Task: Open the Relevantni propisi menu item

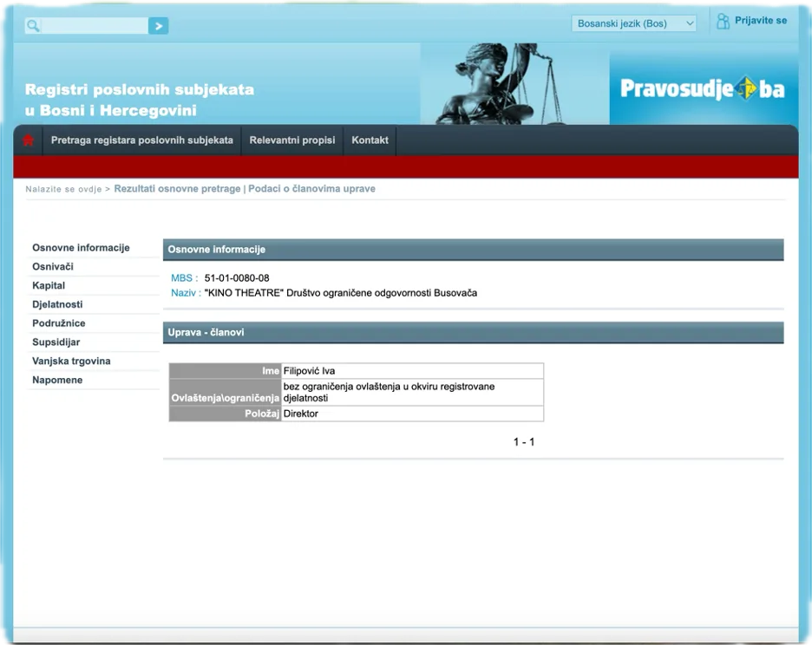Action: (292, 140)
